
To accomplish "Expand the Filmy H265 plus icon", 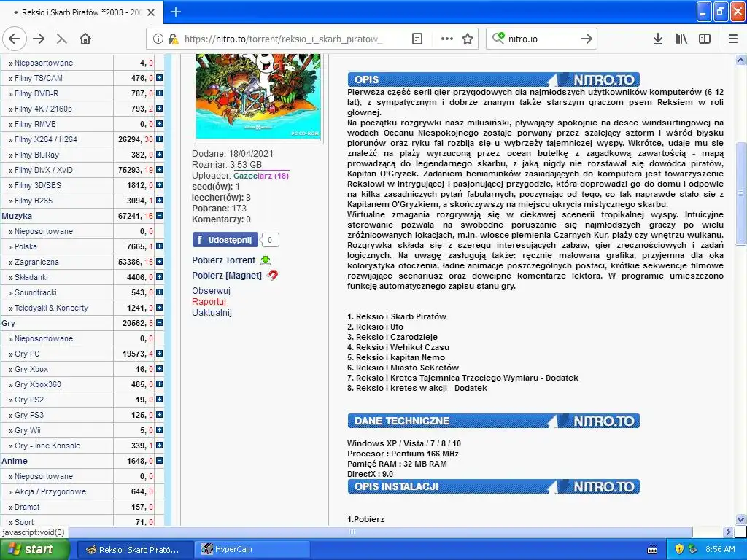I will coord(159,201).
